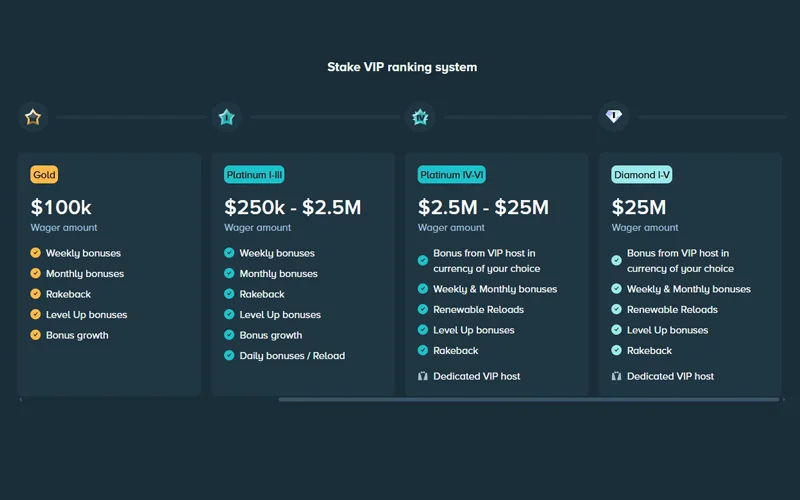The width and height of the screenshot is (800, 500).
Task: Click Wager amount label in Gold card
Action: pos(64,228)
